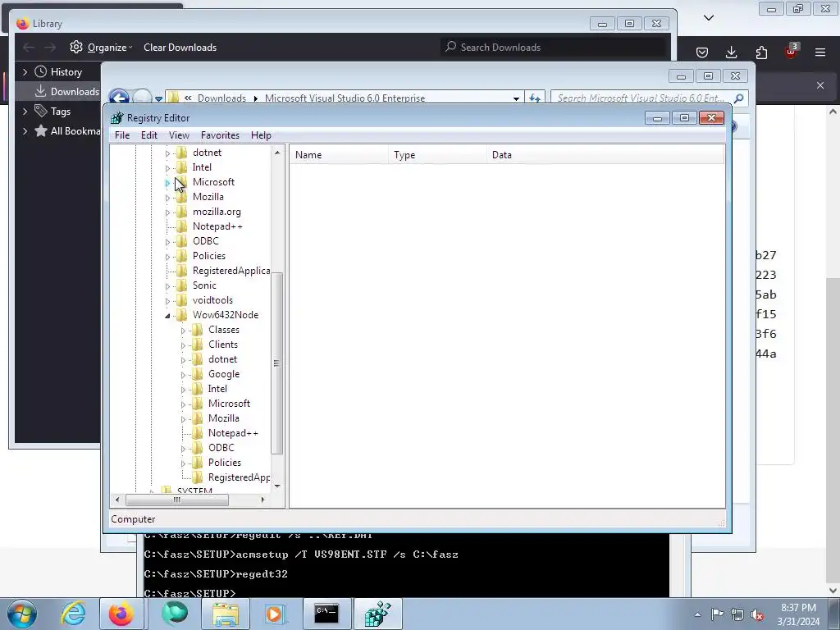Click Clear Downloads in Library window

click(x=180, y=47)
